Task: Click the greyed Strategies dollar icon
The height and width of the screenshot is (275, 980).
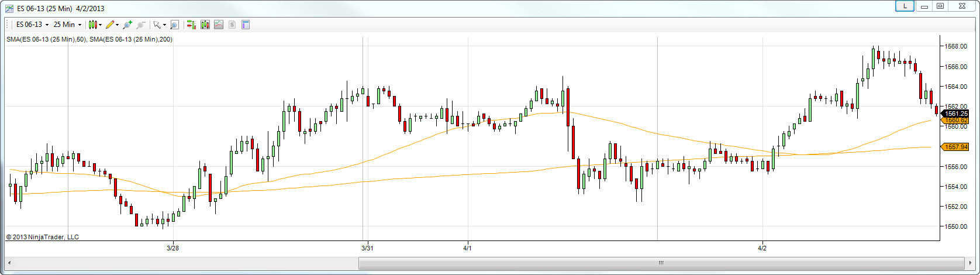Action: click(232, 25)
